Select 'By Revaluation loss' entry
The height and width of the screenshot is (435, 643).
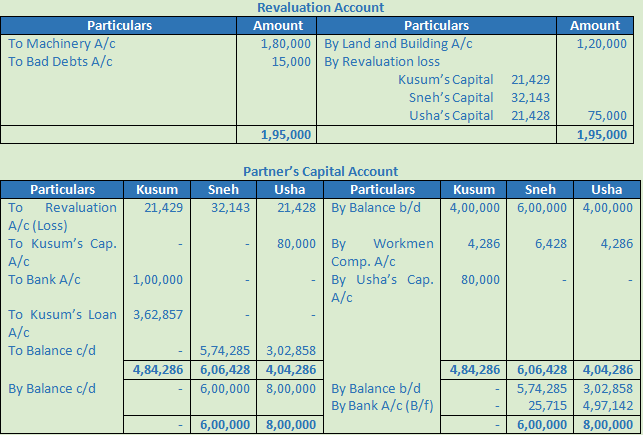pyautogui.click(x=382, y=61)
